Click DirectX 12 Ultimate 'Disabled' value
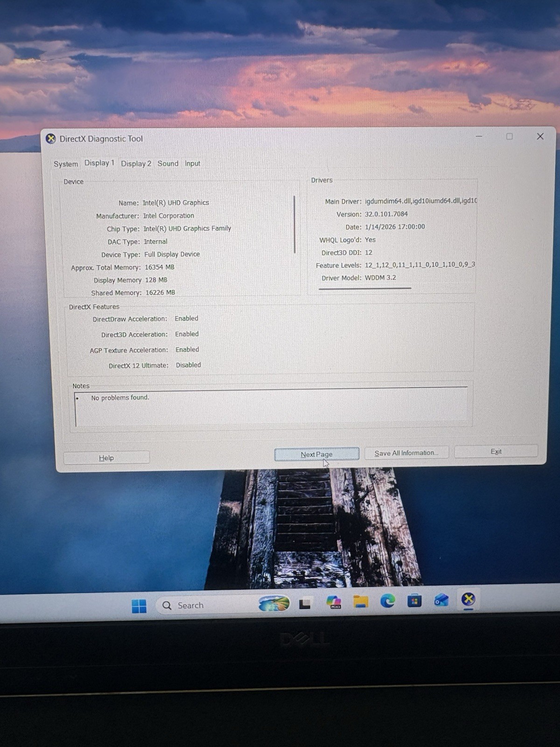Image resolution: width=560 pixels, height=747 pixels. 189,365
